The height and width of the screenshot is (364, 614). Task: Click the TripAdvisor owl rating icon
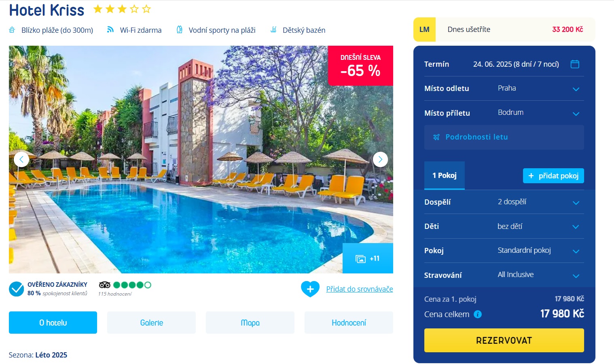(105, 285)
